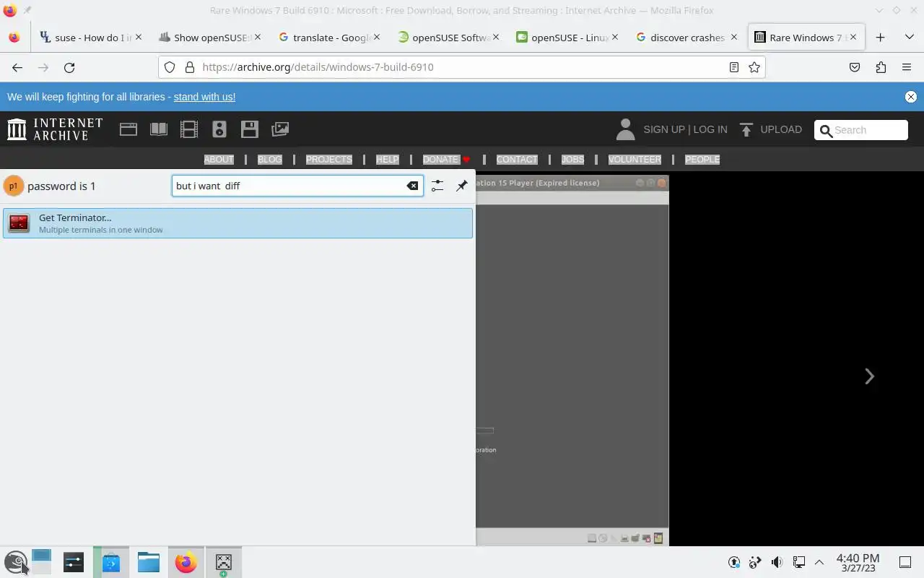Image resolution: width=924 pixels, height=578 pixels.
Task: Show site security lock information
Action: click(x=190, y=67)
